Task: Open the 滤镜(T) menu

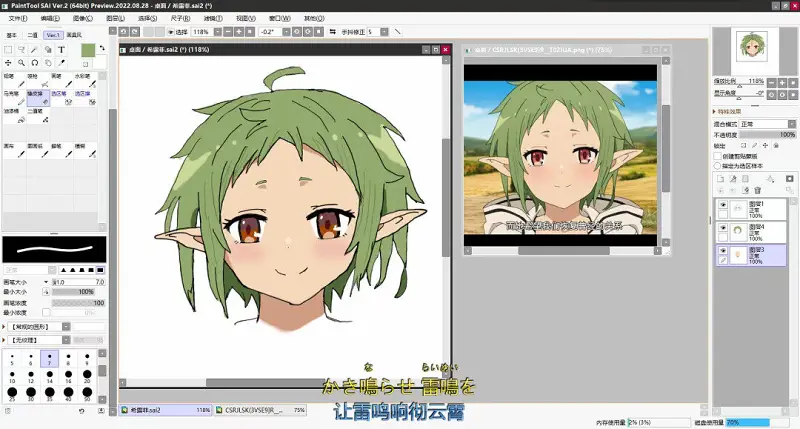Action: 213,18
